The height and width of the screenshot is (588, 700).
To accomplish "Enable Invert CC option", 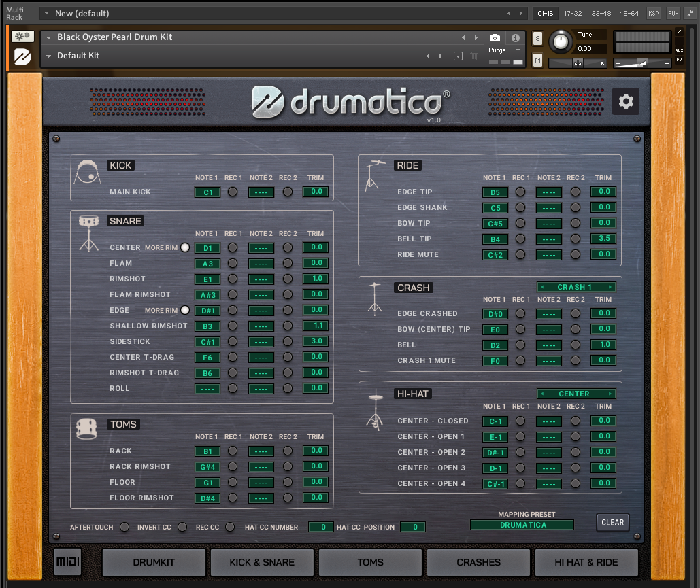I will (x=182, y=527).
